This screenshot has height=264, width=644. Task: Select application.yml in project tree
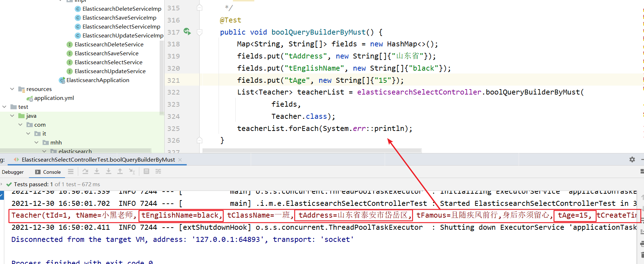pyautogui.click(x=54, y=98)
